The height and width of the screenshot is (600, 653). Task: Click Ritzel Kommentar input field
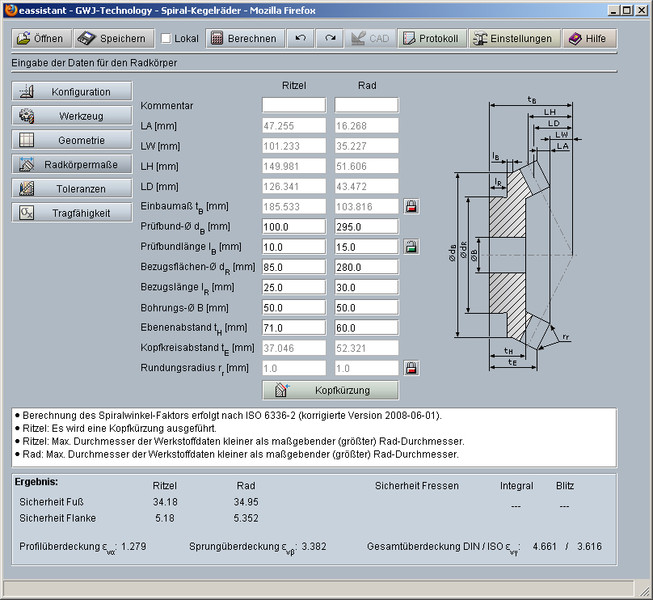coord(294,105)
